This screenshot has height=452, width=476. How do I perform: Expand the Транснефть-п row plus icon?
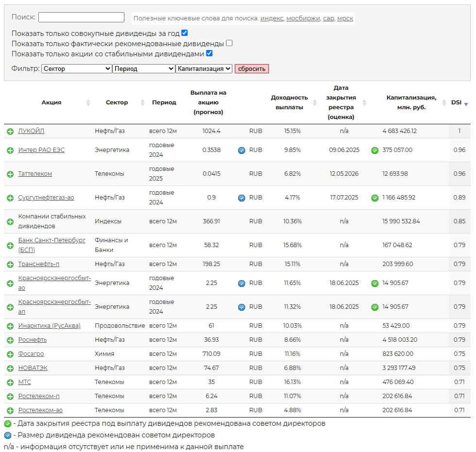pos(10,265)
